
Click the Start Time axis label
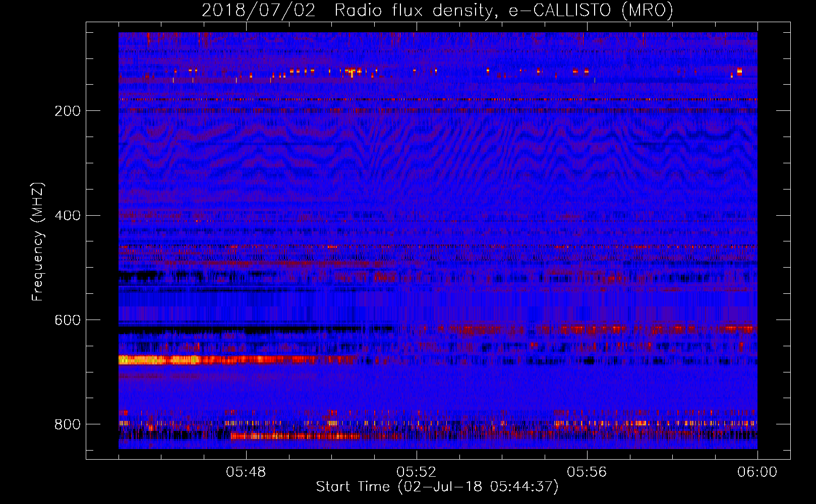[437, 487]
